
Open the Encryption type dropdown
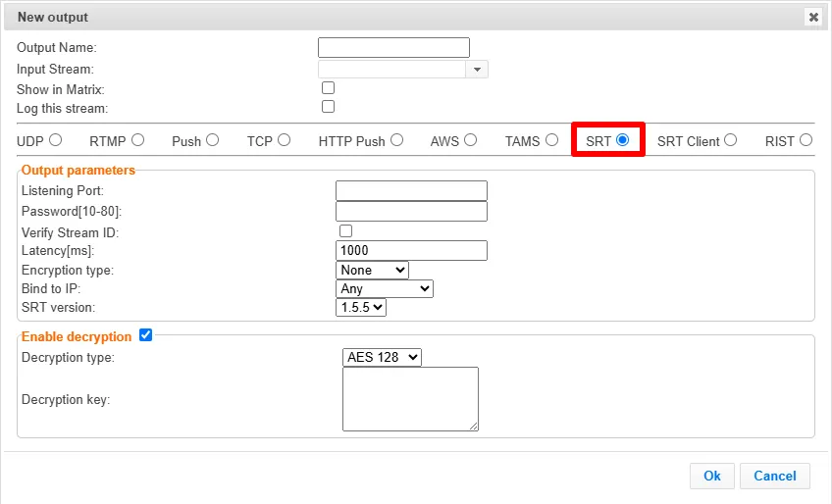[372, 270]
